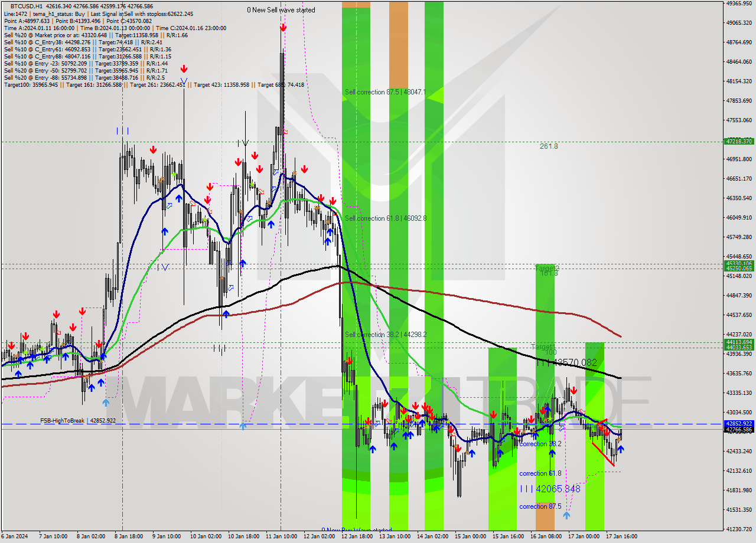756x543 pixels.
Task: Select the 'Sell %10 @ C_Entry38: 44298.276' line
Action: (83, 42)
